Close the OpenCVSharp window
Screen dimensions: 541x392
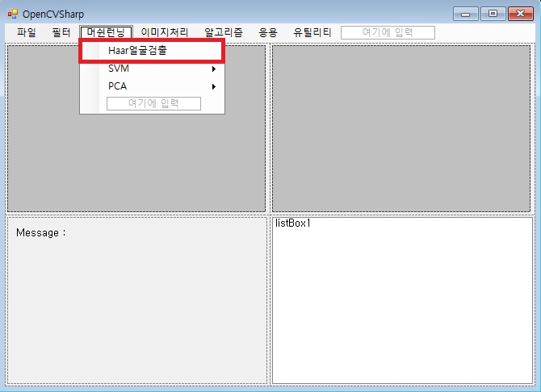[x=521, y=14]
